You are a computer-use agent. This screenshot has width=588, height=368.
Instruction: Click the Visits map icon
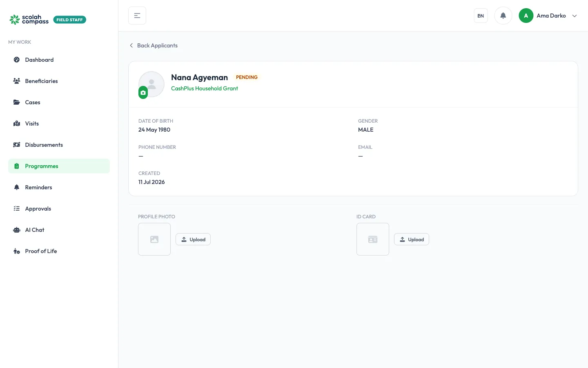[x=17, y=123]
